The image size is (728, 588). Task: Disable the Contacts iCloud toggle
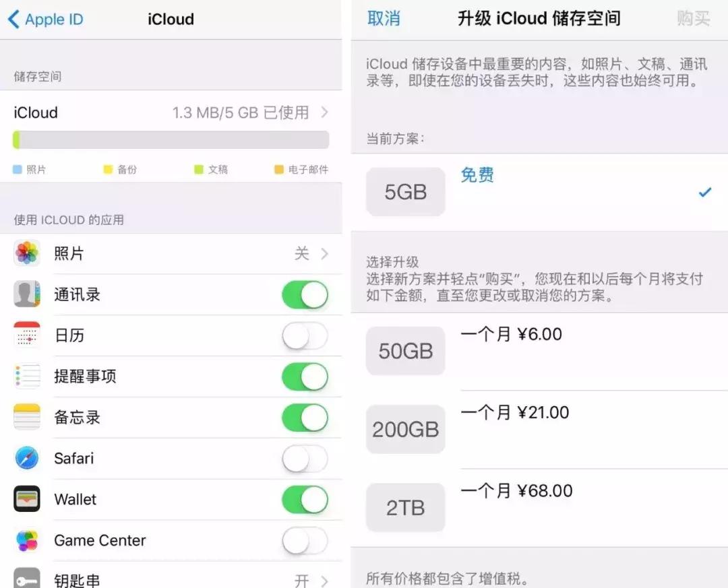[305, 294]
